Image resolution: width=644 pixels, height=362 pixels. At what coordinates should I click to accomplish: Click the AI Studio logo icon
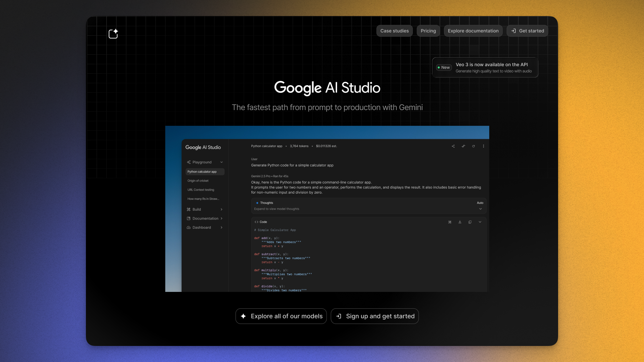coord(113,34)
